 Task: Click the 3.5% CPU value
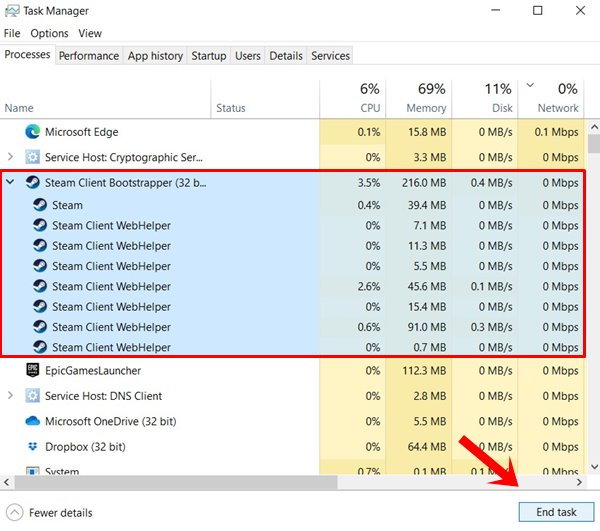click(x=369, y=182)
